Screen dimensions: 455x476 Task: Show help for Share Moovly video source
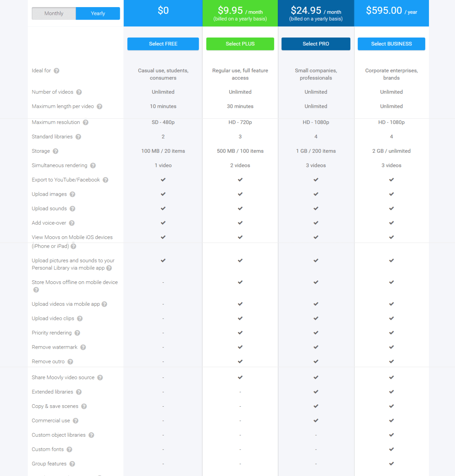coord(100,377)
